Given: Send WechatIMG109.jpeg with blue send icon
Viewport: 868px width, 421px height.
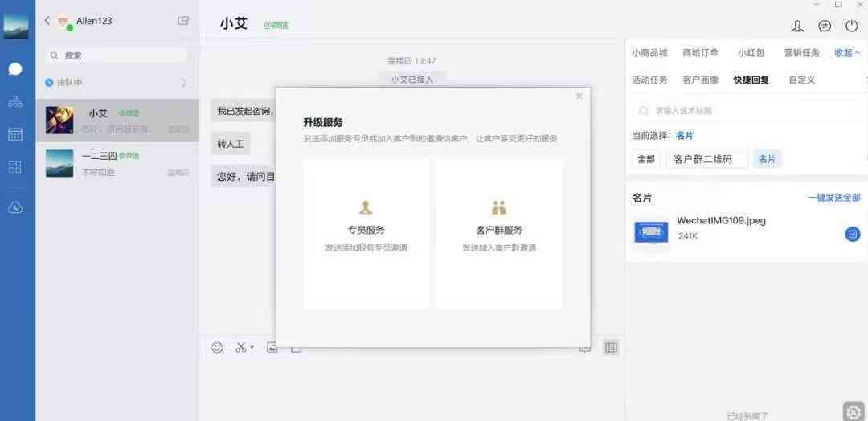Looking at the screenshot, I should tap(853, 234).
